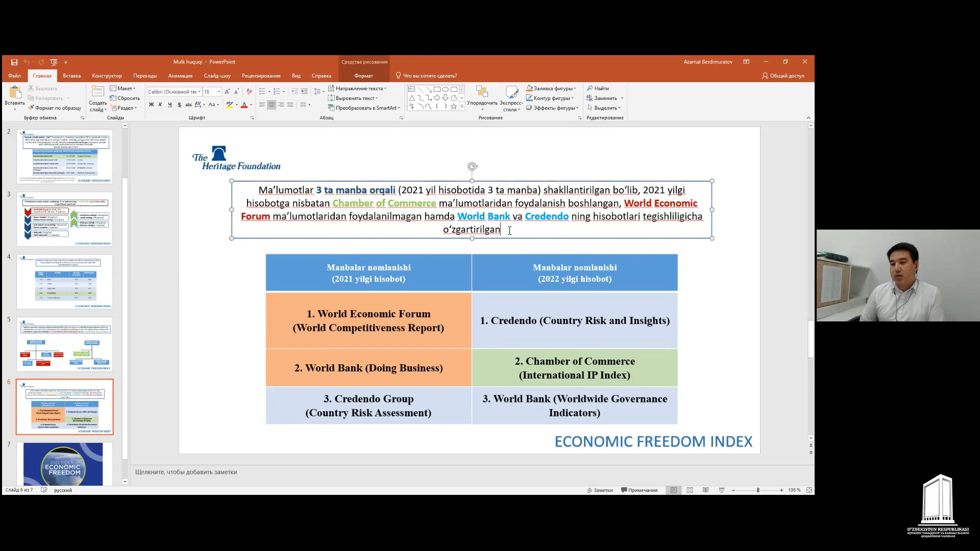Click the Заметки button in status bar

(x=600, y=490)
